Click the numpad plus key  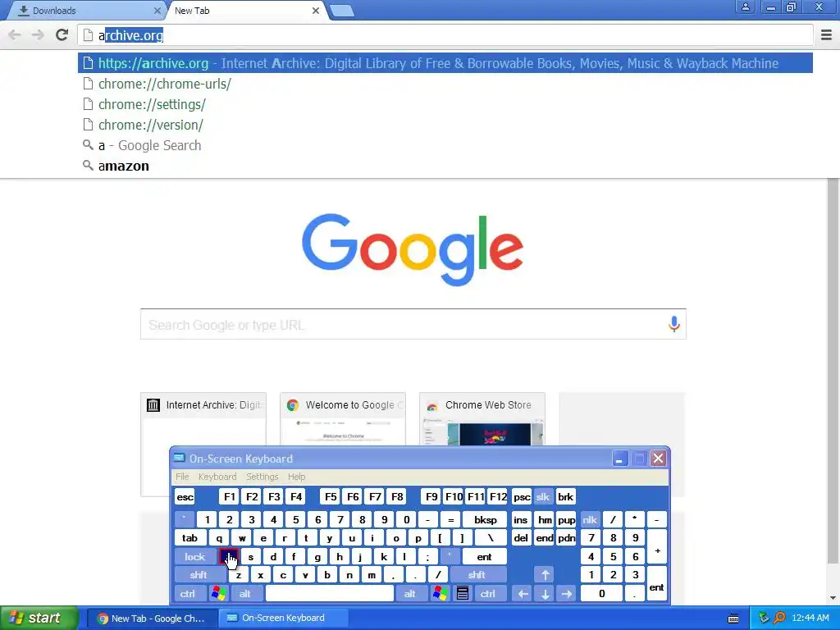[x=657, y=547]
